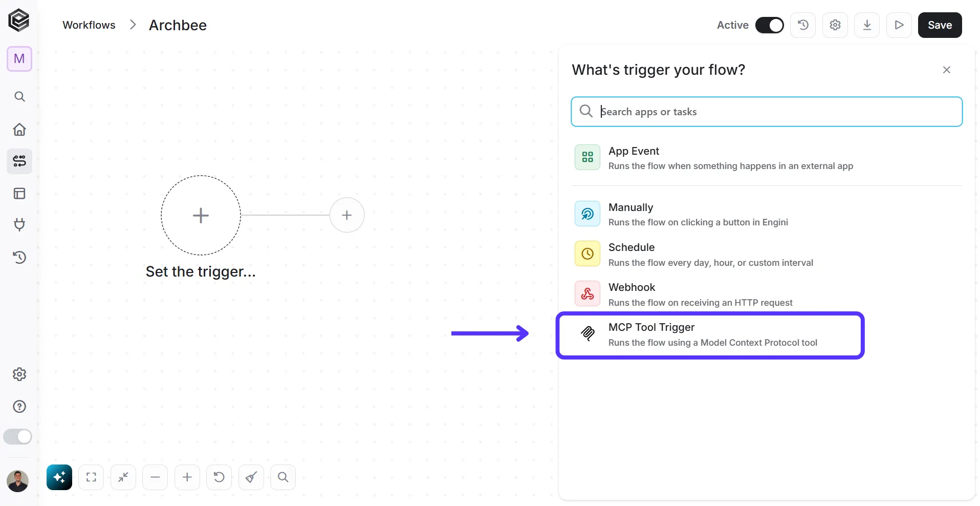Click the download workflow icon
Viewport: 980px width, 506px height.
867,25
